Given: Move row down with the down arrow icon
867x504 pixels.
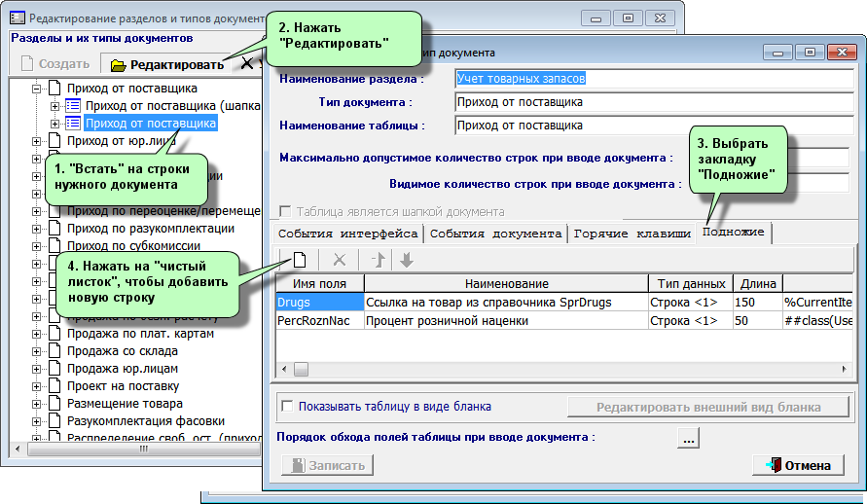Looking at the screenshot, I should point(407,260).
